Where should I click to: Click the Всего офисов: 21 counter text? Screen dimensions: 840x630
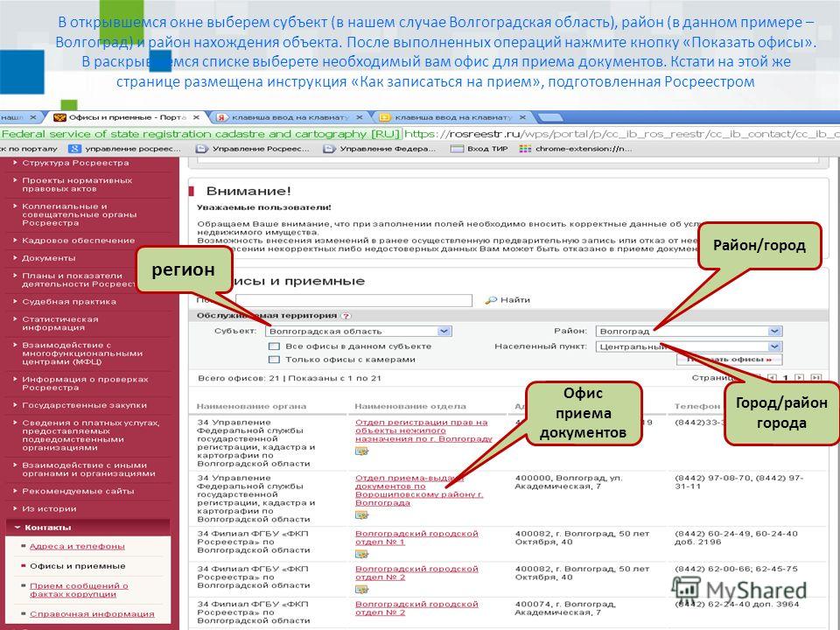[239, 378]
